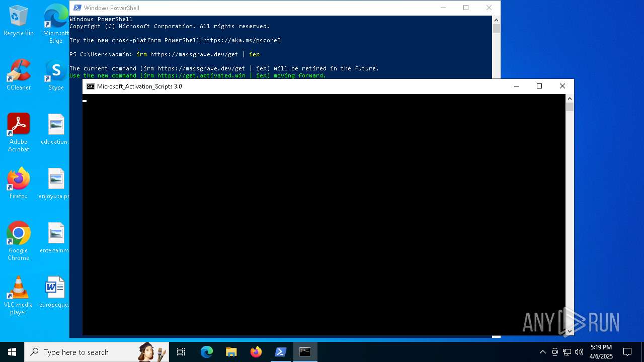The width and height of the screenshot is (644, 362).
Task: Maximize the Windows PowerShell window
Action: pyautogui.click(x=466, y=8)
